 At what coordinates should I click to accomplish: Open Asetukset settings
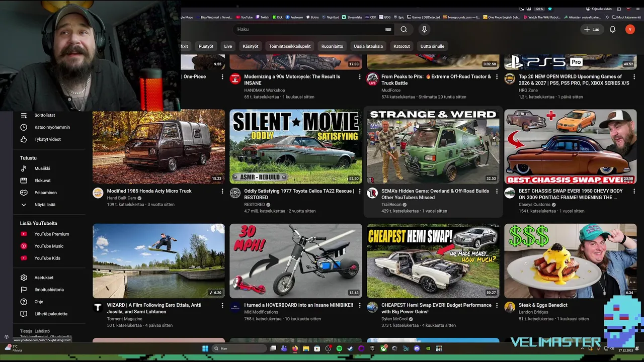point(44,278)
